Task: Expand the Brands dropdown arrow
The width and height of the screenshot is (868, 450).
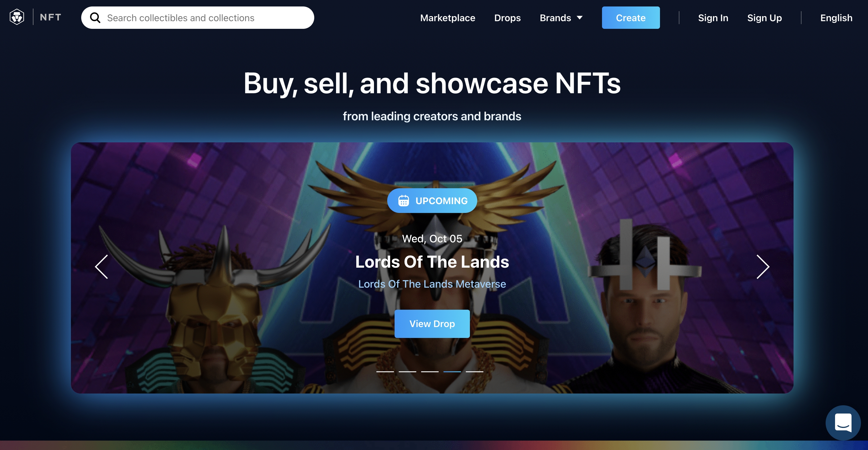Action: (580, 18)
